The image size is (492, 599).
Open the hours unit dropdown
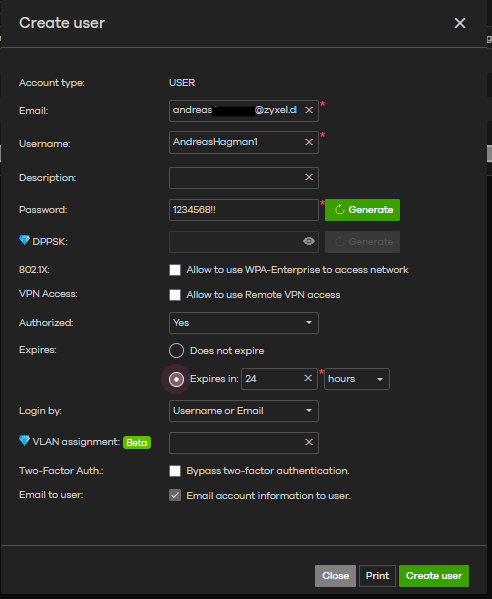click(357, 379)
